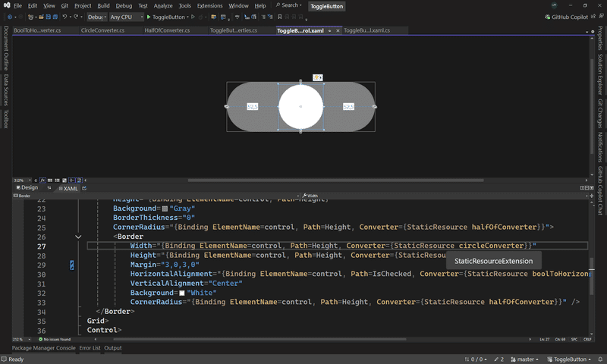Open Solution Explorer side panel
Viewport: 607px width, 364px height.
(600, 74)
